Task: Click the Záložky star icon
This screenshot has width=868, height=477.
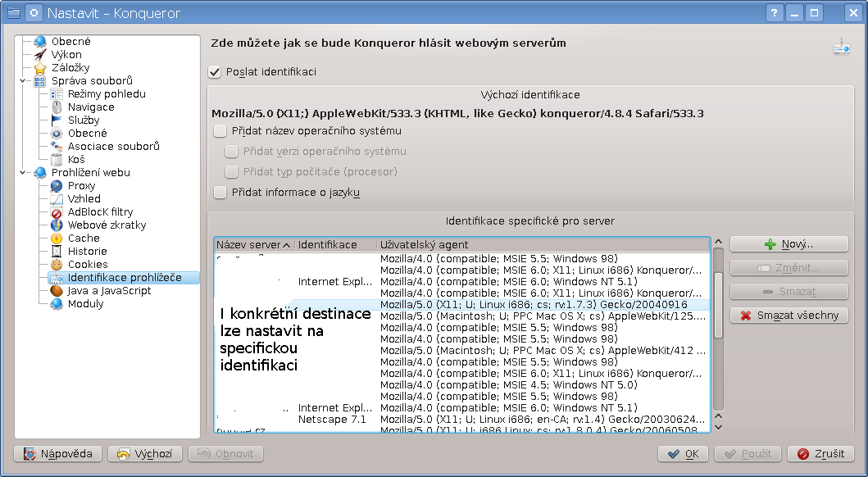Action: [40, 68]
